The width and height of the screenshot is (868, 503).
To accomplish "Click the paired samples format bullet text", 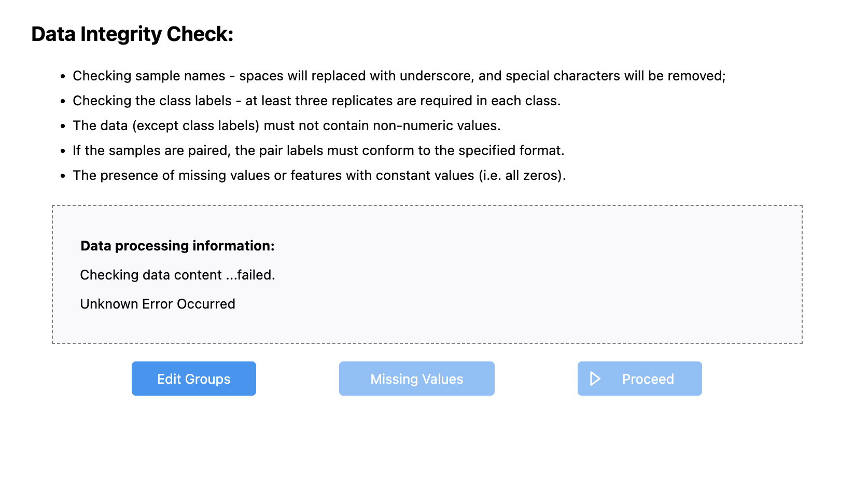I will click(318, 150).
